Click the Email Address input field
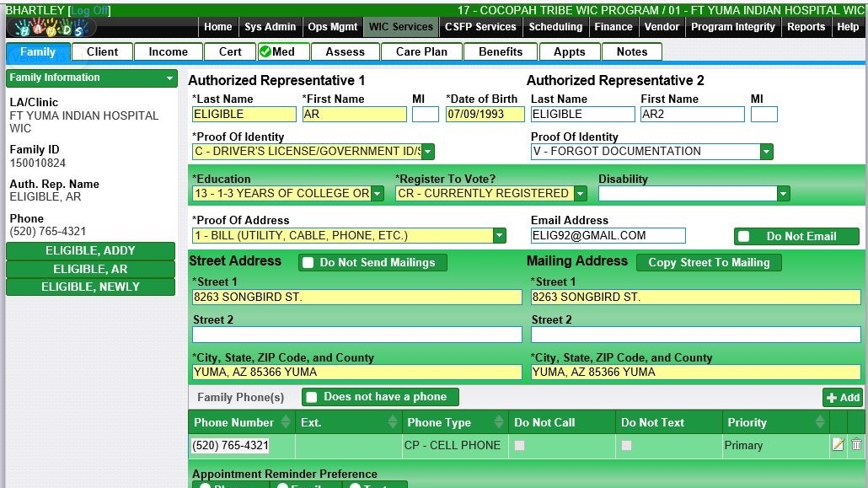Image resolution: width=868 pixels, height=488 pixels. tap(608, 236)
